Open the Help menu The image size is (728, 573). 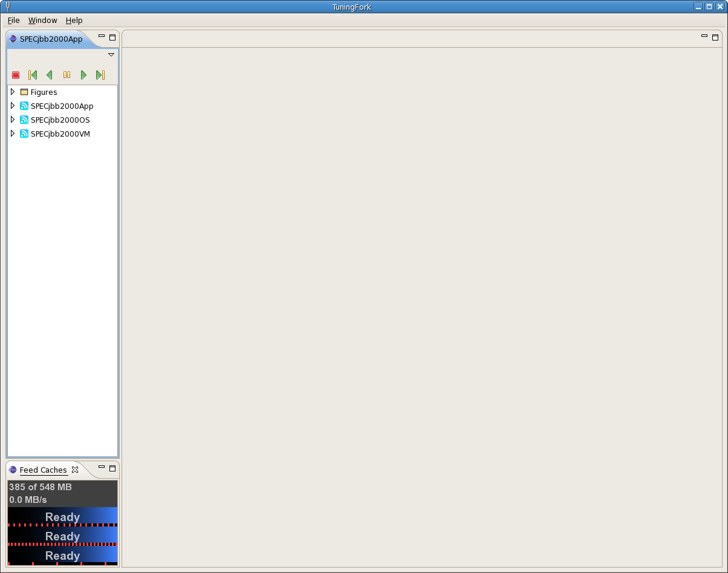click(x=74, y=21)
